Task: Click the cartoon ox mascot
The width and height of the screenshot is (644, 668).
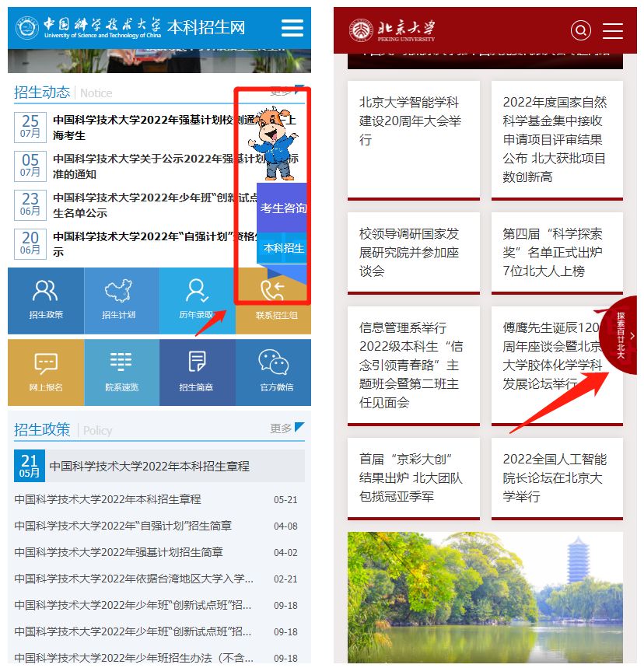Action: pos(274,144)
